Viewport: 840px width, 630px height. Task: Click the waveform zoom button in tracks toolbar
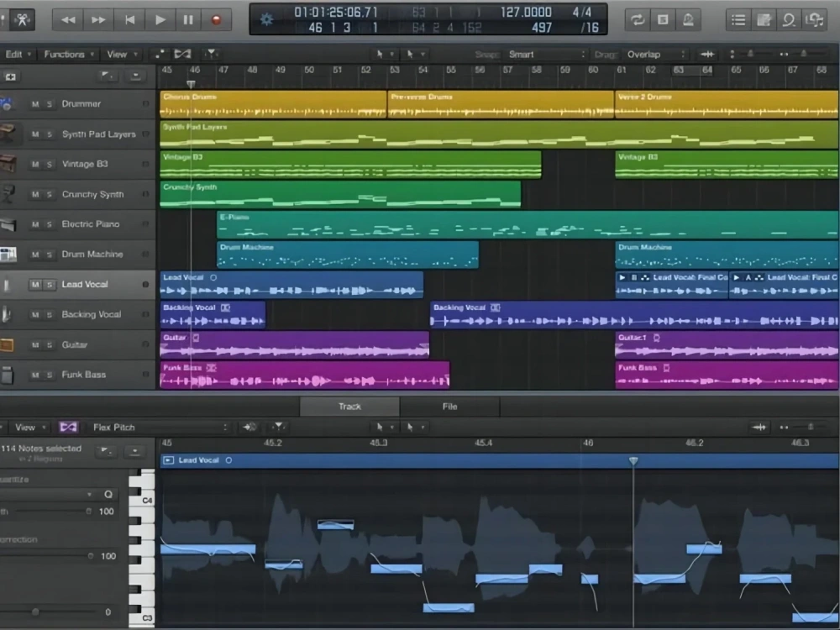pos(706,54)
